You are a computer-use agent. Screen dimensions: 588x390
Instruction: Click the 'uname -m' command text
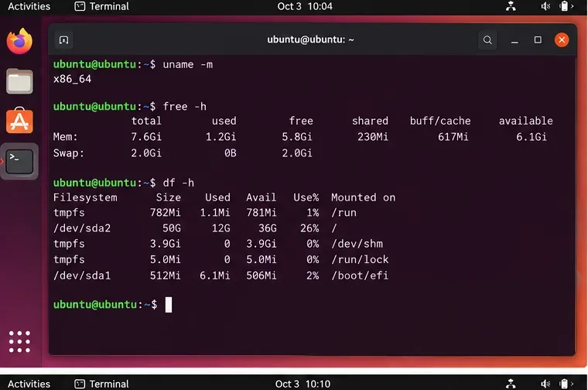click(187, 64)
